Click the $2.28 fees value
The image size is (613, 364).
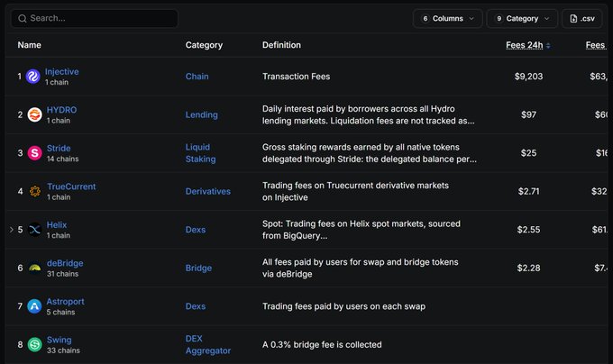click(528, 268)
